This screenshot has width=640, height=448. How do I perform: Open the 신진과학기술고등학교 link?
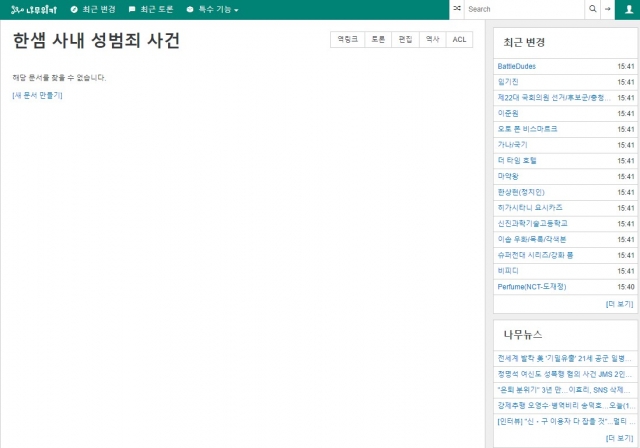coord(532,224)
